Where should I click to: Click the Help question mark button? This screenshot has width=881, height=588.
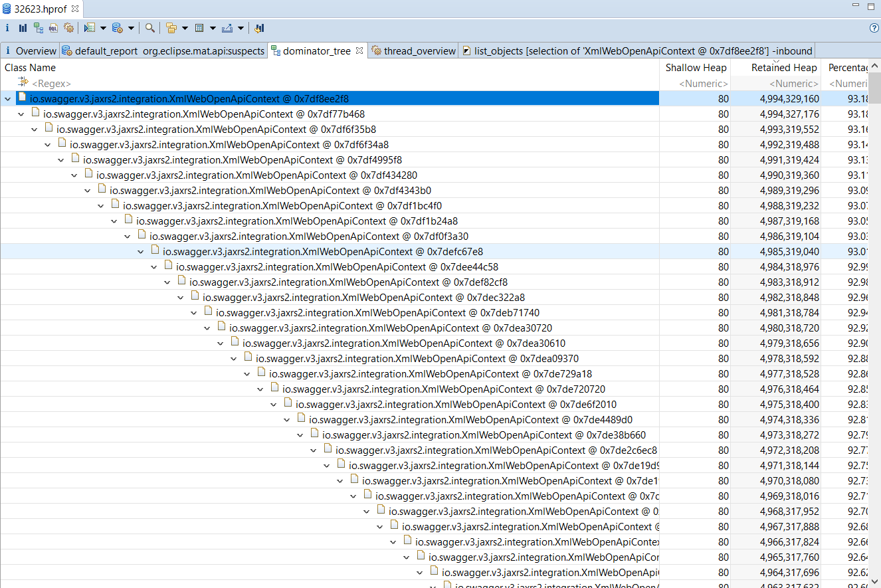[875, 27]
